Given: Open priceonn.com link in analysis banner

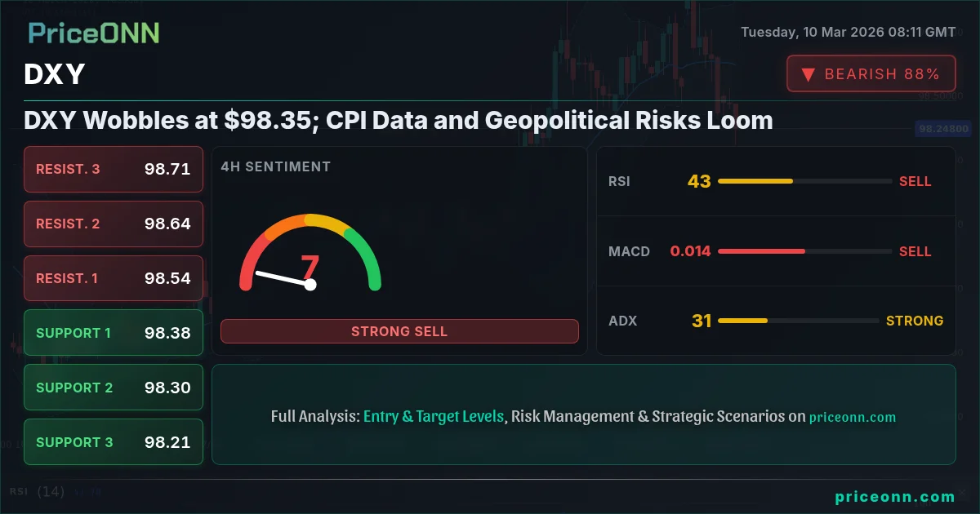Looking at the screenshot, I should click(x=853, y=417).
